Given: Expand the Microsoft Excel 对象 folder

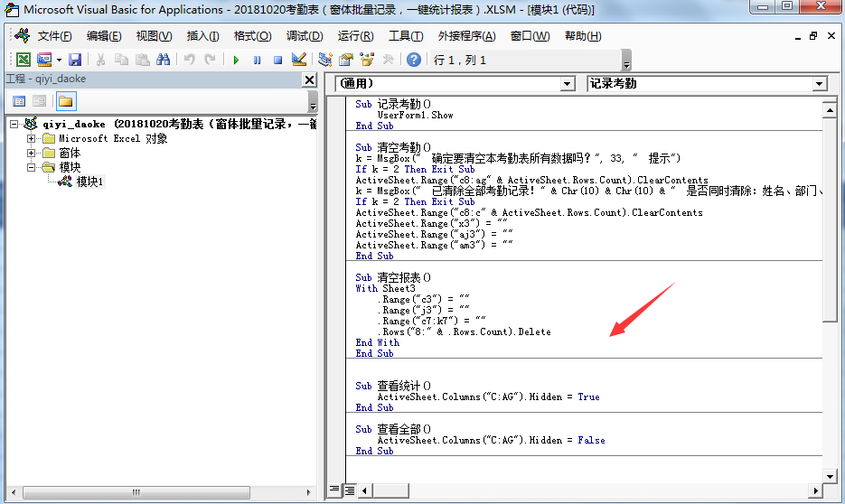Looking at the screenshot, I should pyautogui.click(x=32, y=138).
